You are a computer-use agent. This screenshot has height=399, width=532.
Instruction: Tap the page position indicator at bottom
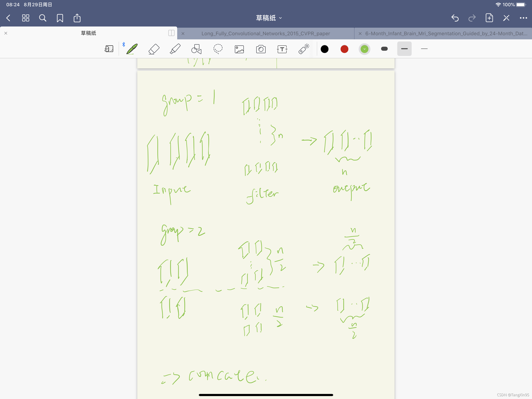pos(266,395)
